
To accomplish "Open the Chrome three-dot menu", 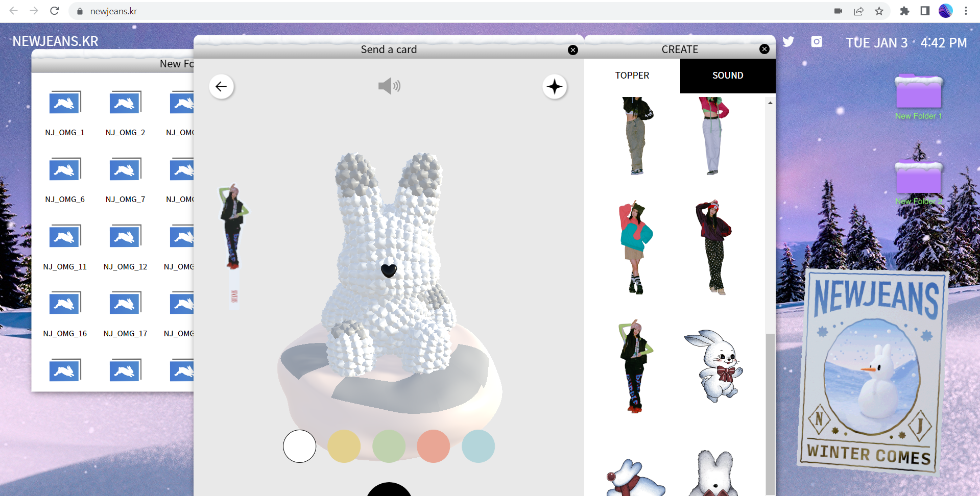I will (966, 11).
